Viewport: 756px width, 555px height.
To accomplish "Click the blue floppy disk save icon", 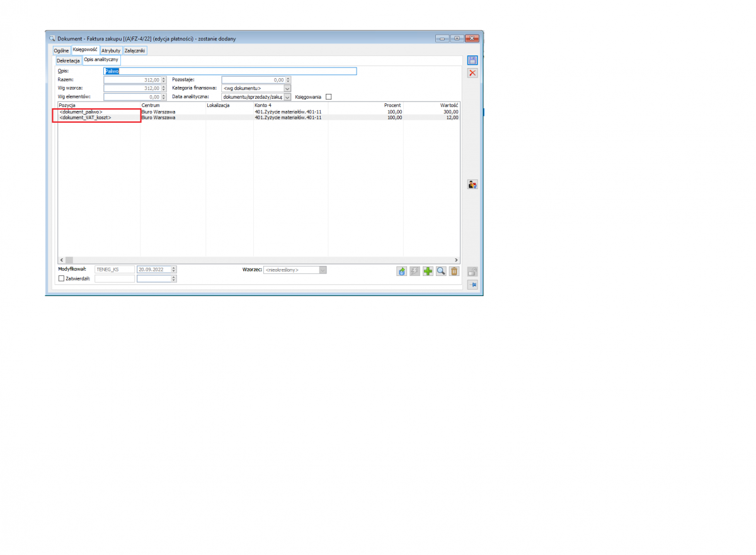I will pos(472,60).
